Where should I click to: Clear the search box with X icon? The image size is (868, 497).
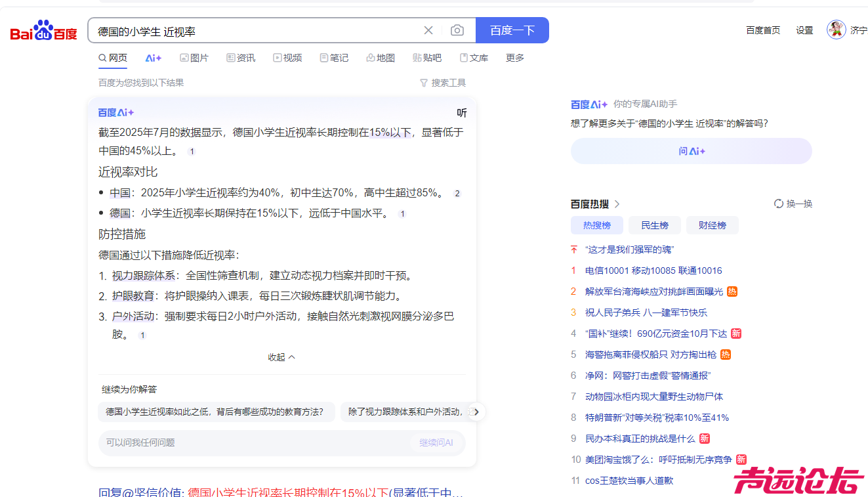tap(428, 30)
